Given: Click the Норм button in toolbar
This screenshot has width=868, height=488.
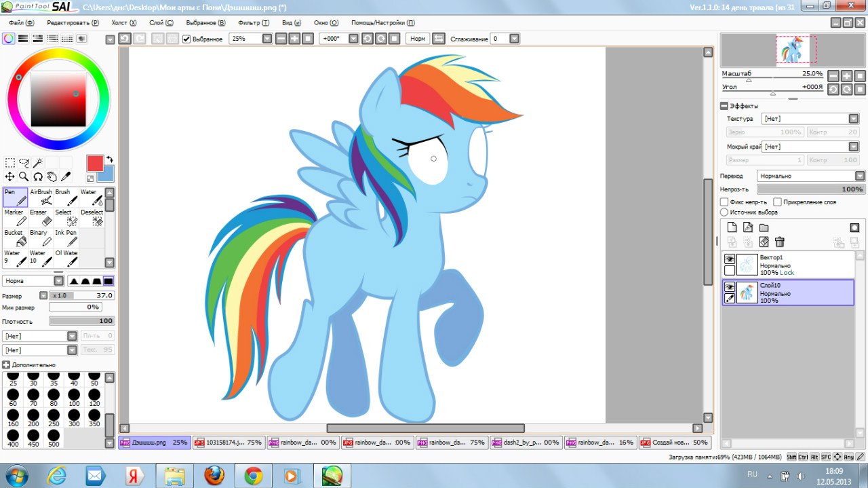Looking at the screenshot, I should click(418, 39).
